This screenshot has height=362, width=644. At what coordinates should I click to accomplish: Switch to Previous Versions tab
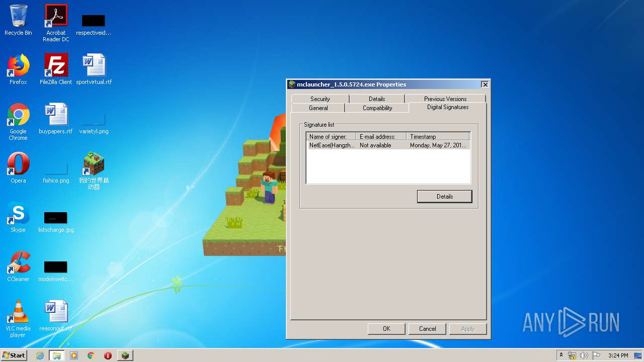click(445, 99)
